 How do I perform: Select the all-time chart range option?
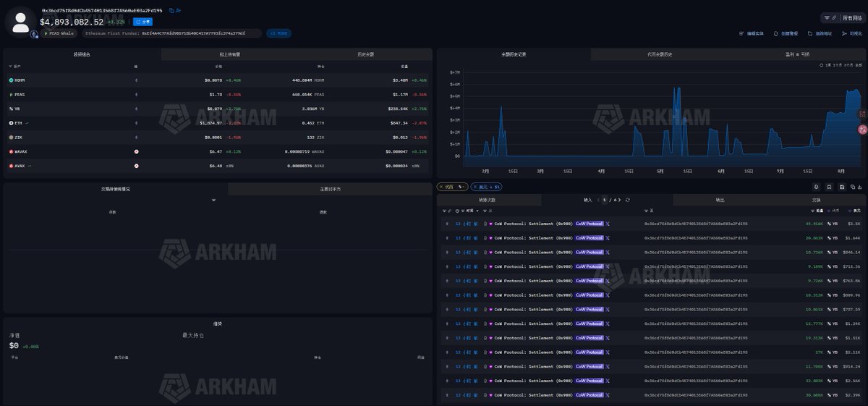coord(859,65)
